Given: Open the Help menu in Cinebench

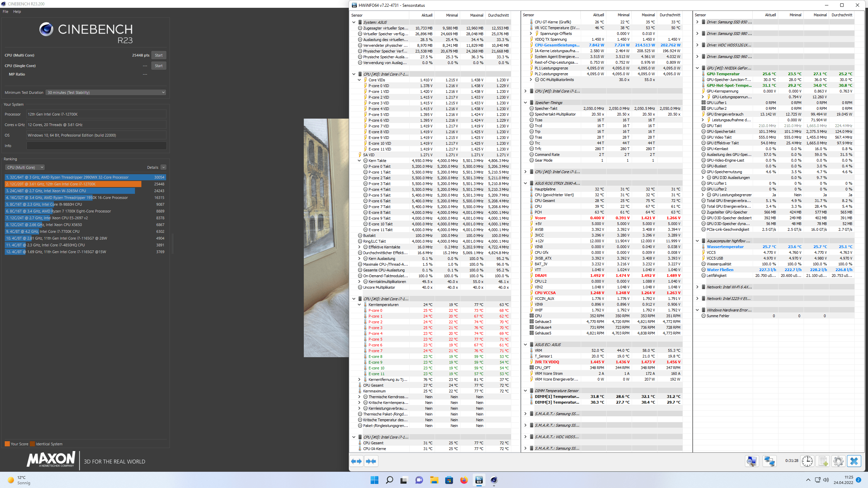Looking at the screenshot, I should click(17, 12).
